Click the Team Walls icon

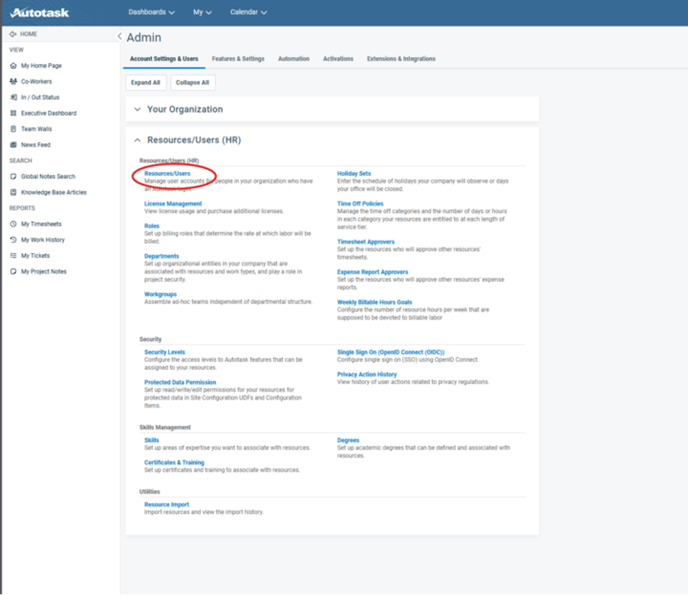click(x=13, y=129)
